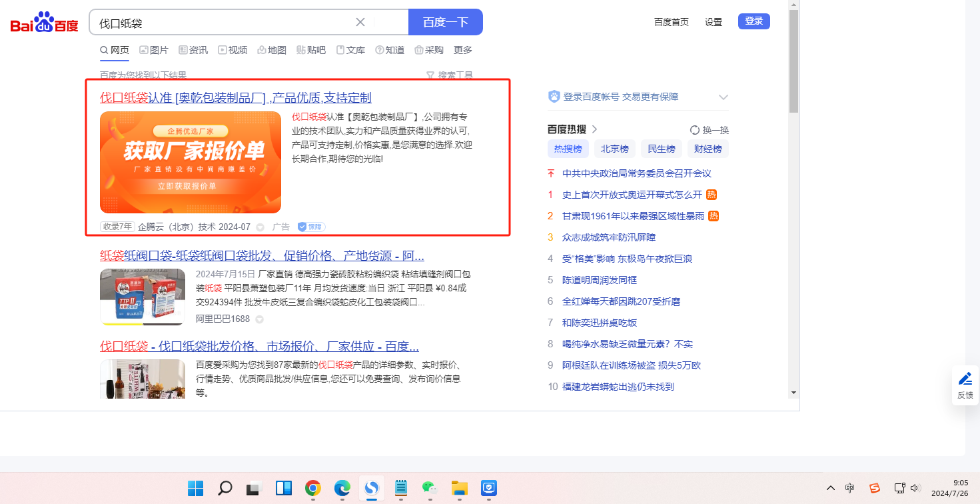Open WeChat from the taskbar

pos(429,488)
